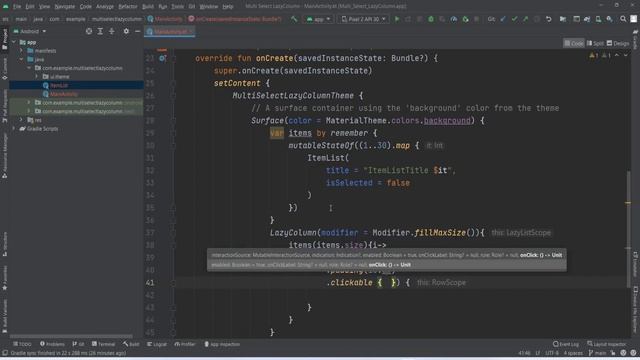Image resolution: width=640 pixels, height=360 pixels.
Task: Collapse the app module tree node
Action: (14, 42)
